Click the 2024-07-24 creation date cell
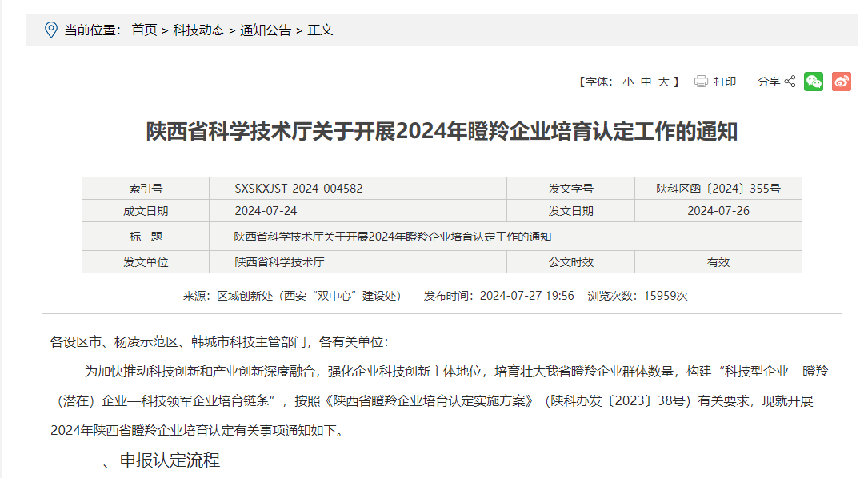 click(266, 211)
